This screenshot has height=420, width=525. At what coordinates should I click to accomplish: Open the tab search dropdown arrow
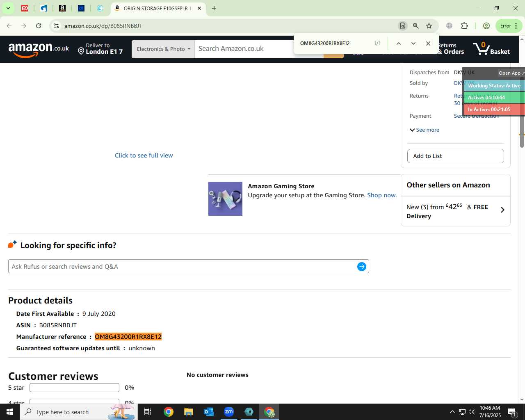8,8
